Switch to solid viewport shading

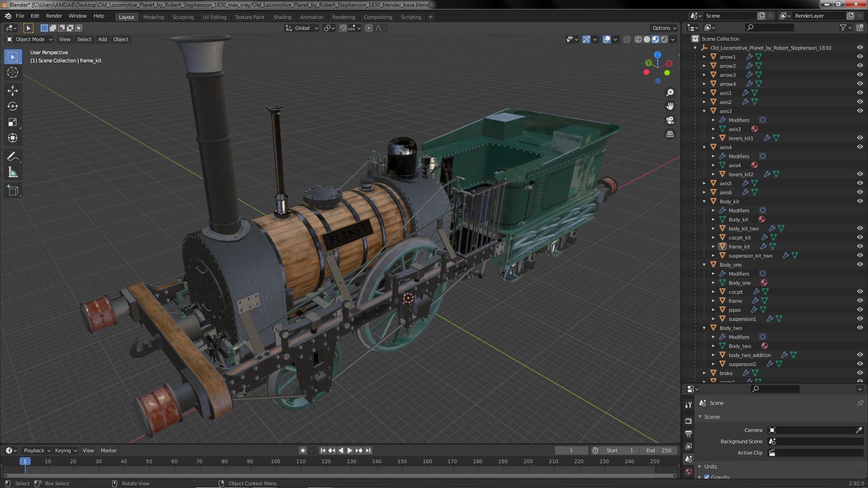click(x=647, y=40)
